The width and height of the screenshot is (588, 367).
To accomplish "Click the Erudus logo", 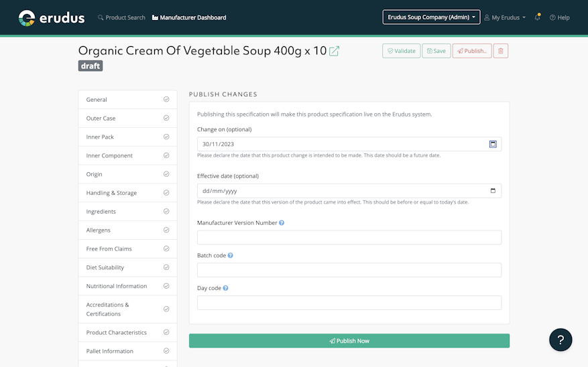I will pos(52,17).
